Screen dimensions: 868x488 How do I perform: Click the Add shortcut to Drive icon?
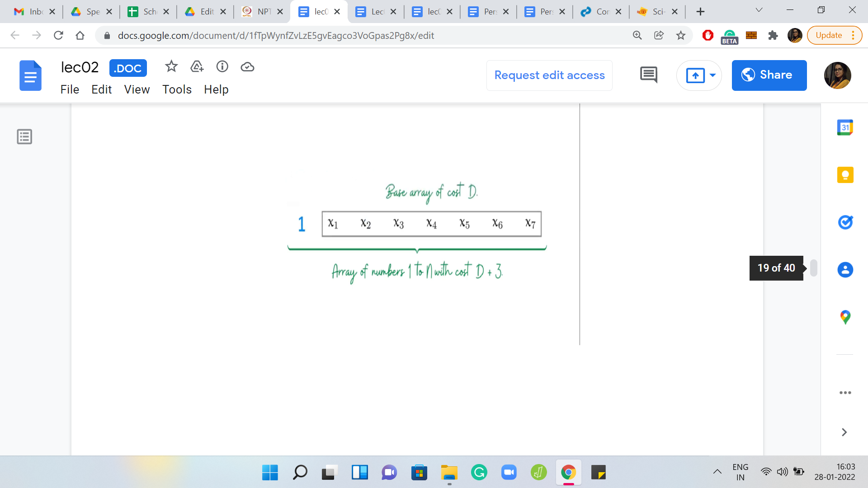(x=197, y=67)
